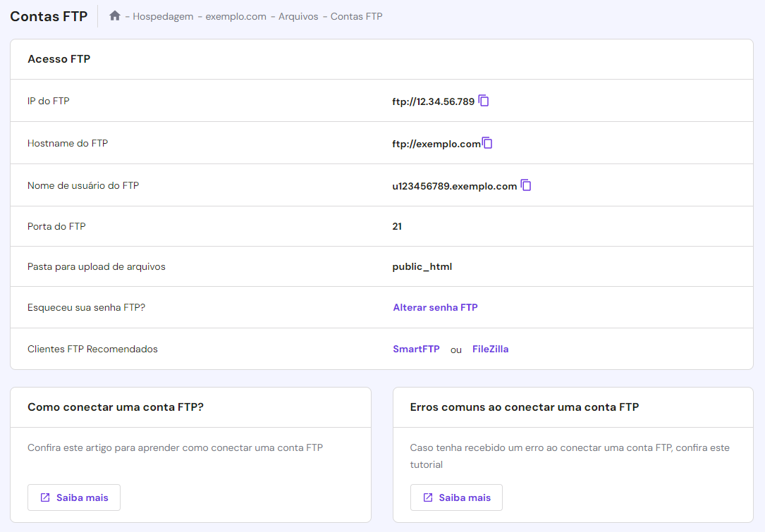
Task: Select the public_html folder value
Action: point(422,266)
